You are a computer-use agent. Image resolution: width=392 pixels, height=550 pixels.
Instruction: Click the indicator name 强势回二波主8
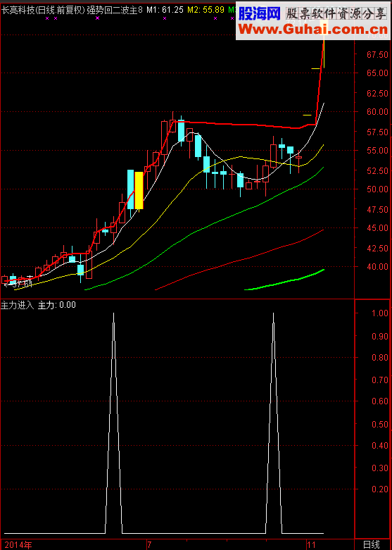115,10
